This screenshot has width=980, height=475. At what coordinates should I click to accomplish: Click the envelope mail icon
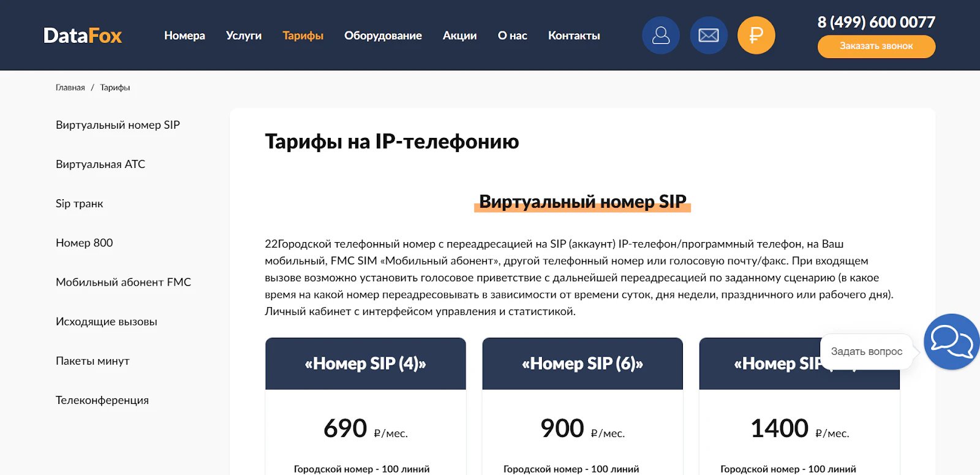[x=709, y=36]
